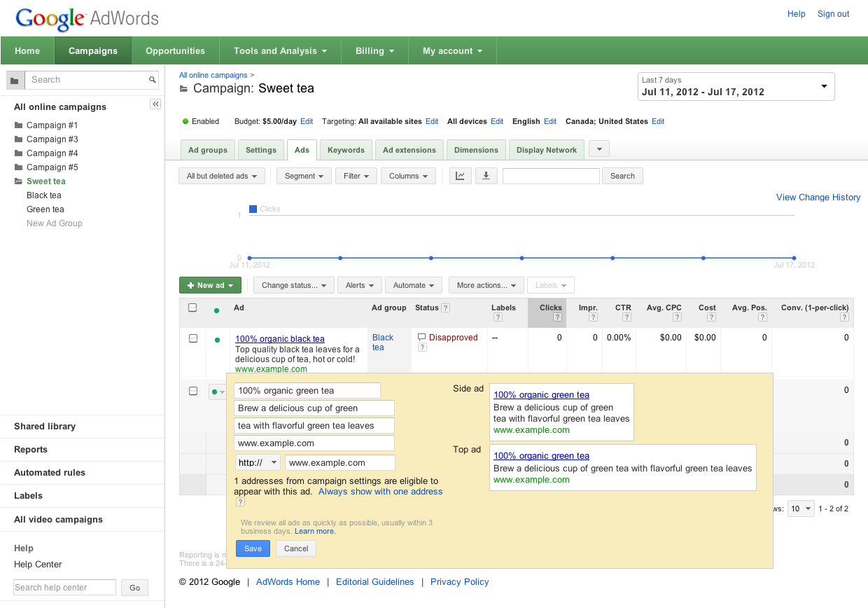Click the help icon under Cost column
Viewport: 868px width, 608px height.
tap(711, 317)
